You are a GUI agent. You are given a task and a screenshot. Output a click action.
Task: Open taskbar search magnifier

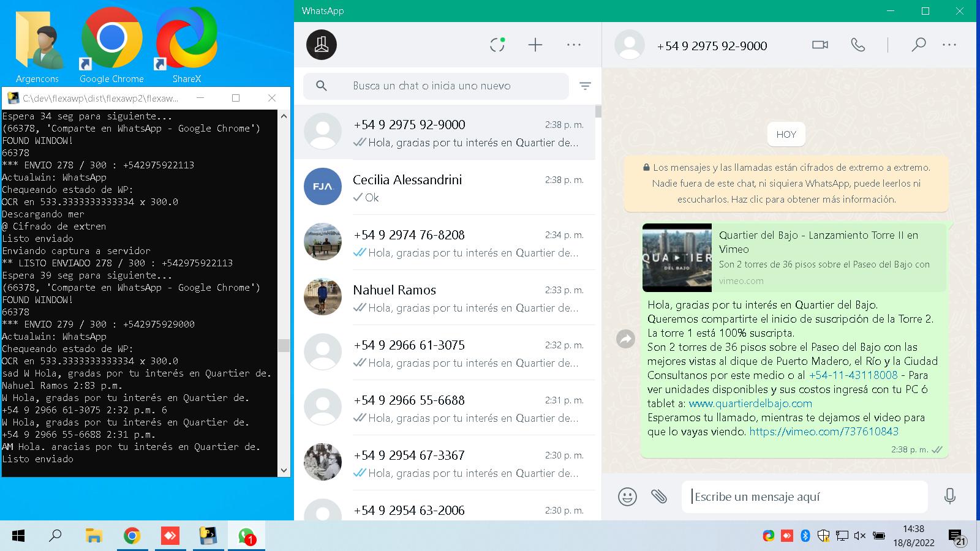coord(55,536)
